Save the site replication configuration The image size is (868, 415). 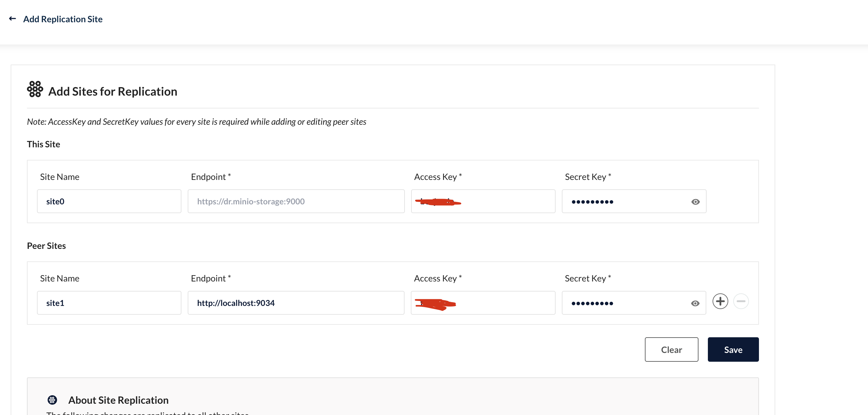(733, 349)
